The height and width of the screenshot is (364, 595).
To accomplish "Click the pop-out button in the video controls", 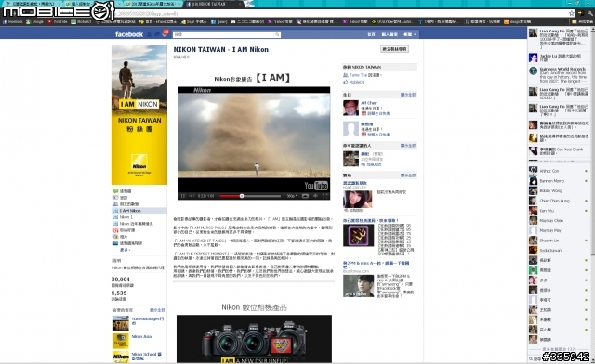I will pyautogui.click(x=306, y=196).
